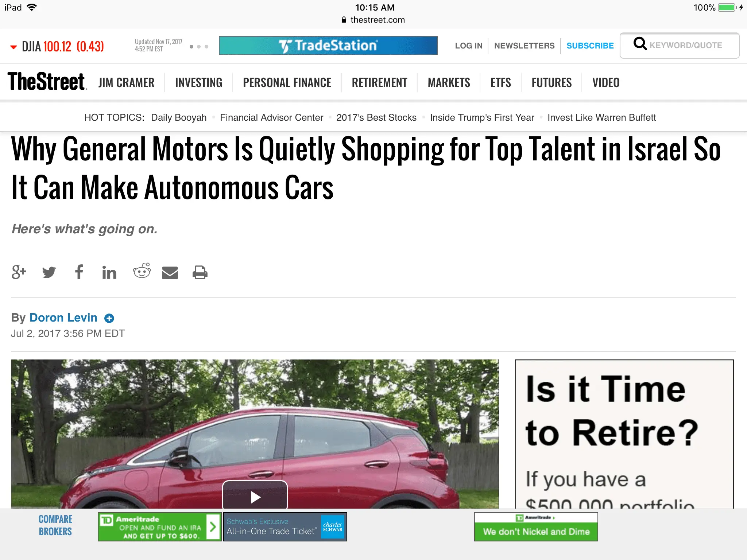Follow author with blue plus icon

tap(109, 318)
